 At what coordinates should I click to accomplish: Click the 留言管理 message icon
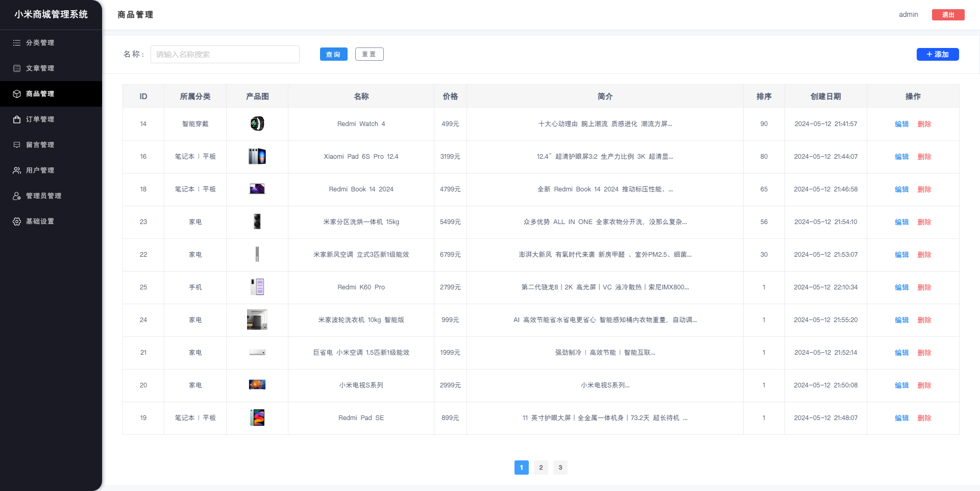pos(17,145)
